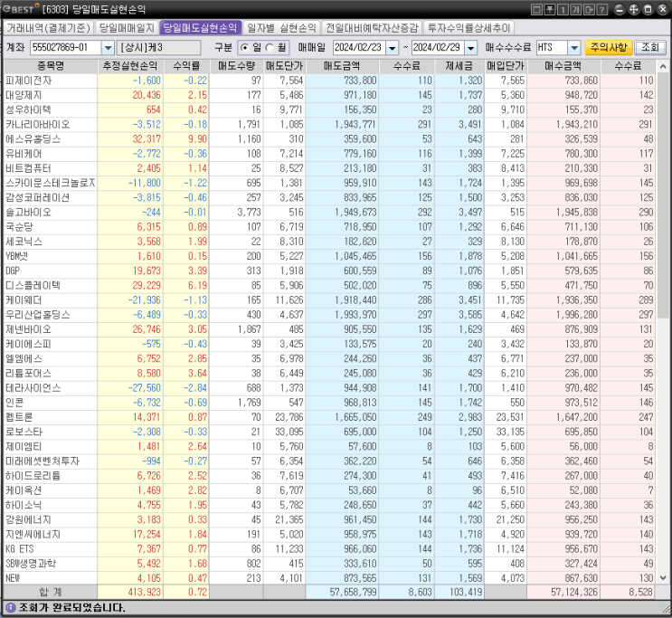Click 에스유홀딩스 profit value 32,317
Viewport: 672px width, 618px height.
pos(147,139)
